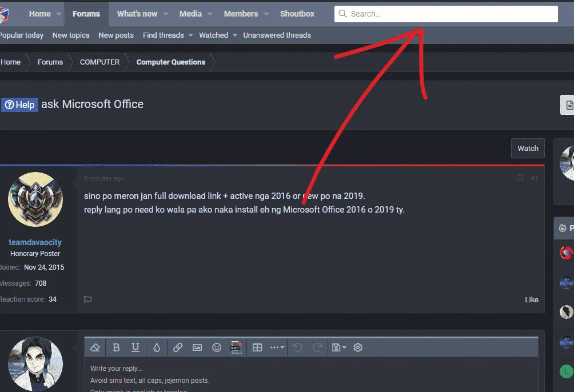
Task: Bookmark the post with the bookmark icon
Action: click(x=520, y=178)
